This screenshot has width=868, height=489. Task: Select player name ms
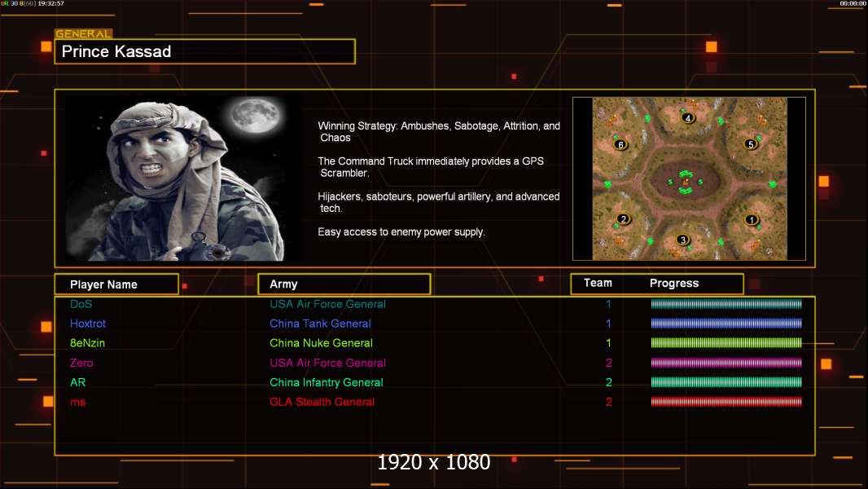pos(77,402)
